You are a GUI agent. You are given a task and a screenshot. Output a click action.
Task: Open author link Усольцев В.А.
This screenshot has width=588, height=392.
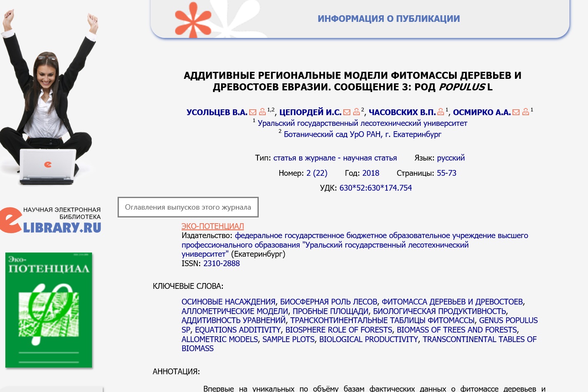point(217,112)
